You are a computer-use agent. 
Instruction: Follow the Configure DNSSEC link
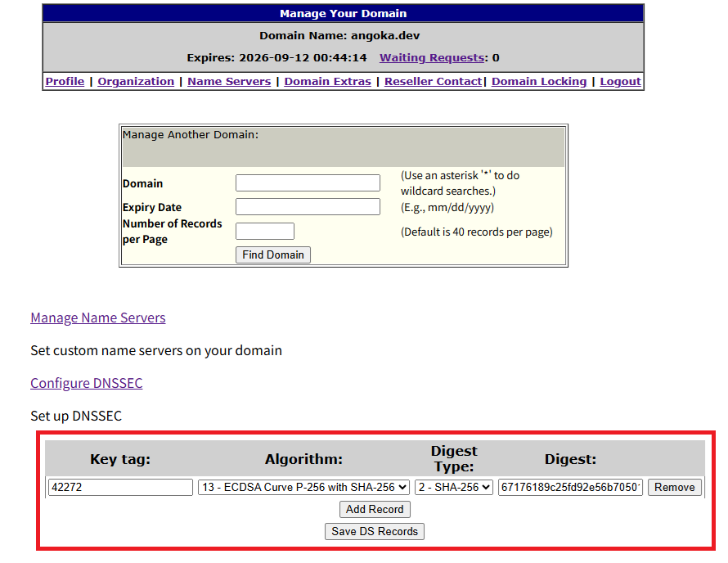[87, 383]
